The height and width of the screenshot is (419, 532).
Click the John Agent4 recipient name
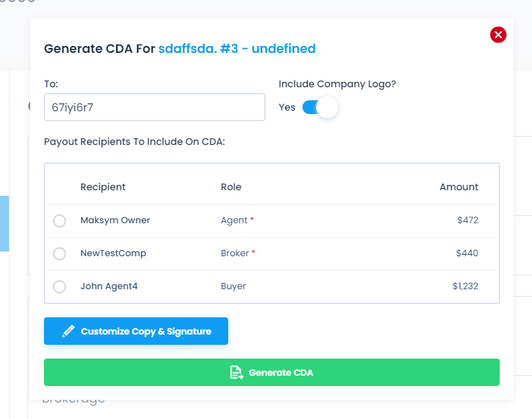(x=109, y=286)
